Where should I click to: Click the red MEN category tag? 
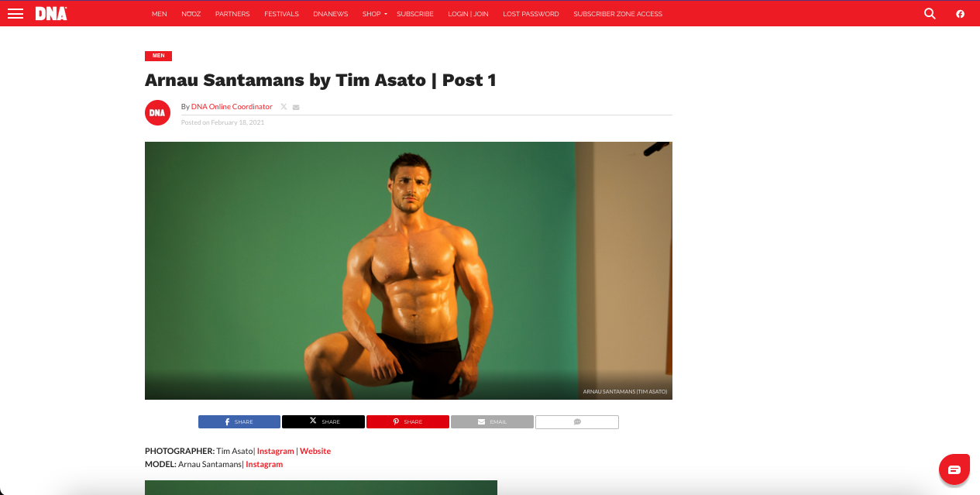[158, 56]
